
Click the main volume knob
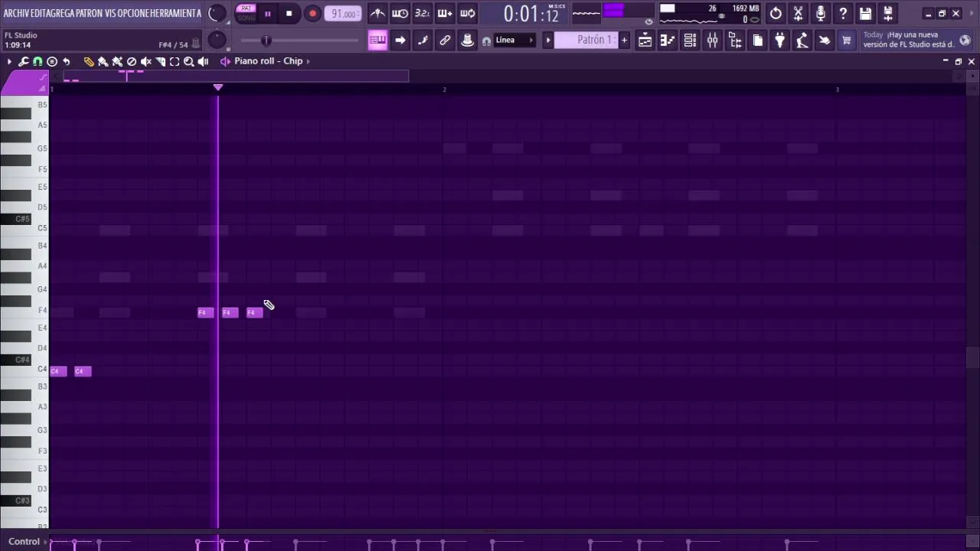click(x=217, y=13)
